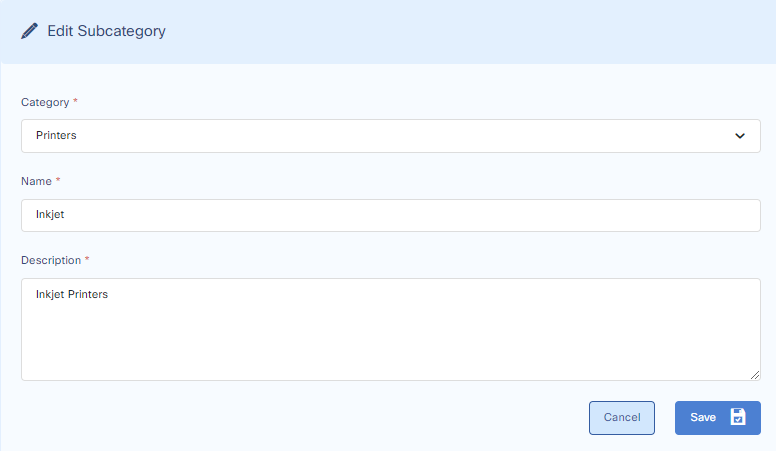Click the pencil icon beside Edit Subcategory

(x=30, y=31)
